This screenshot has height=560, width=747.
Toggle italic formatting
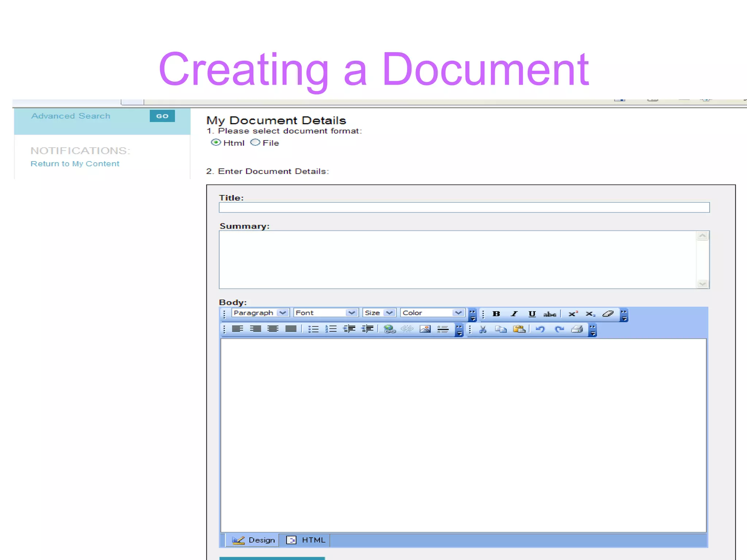click(514, 314)
